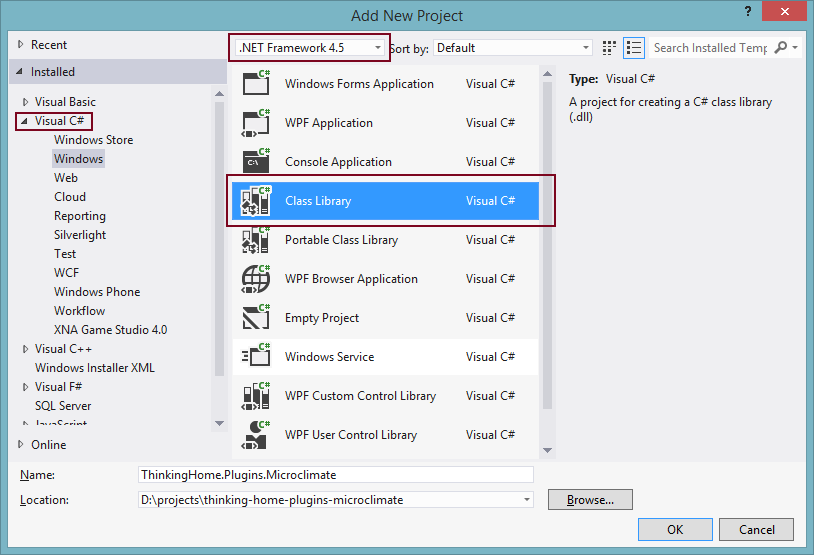The image size is (814, 555).
Task: Select the Empty Project template icon
Action: tap(256, 317)
